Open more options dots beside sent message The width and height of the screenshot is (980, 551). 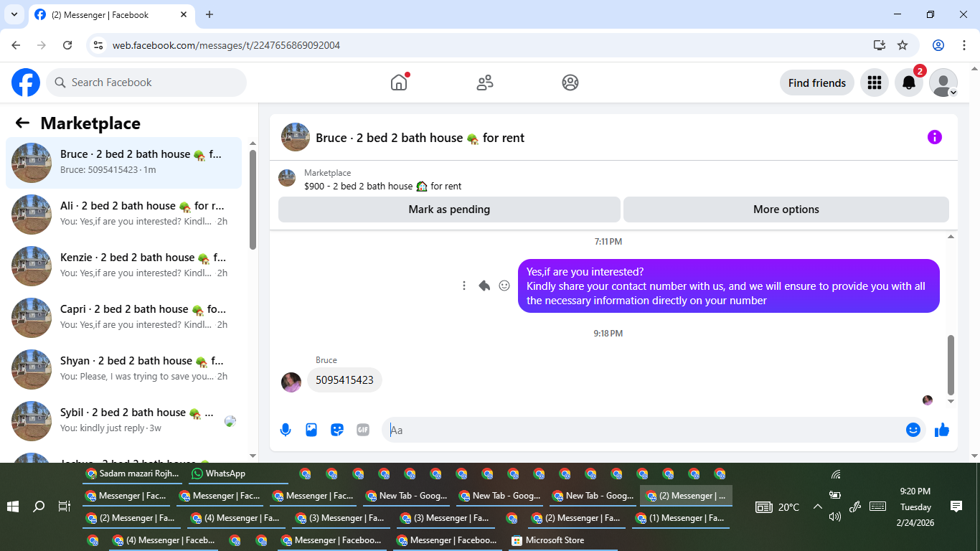[464, 286]
